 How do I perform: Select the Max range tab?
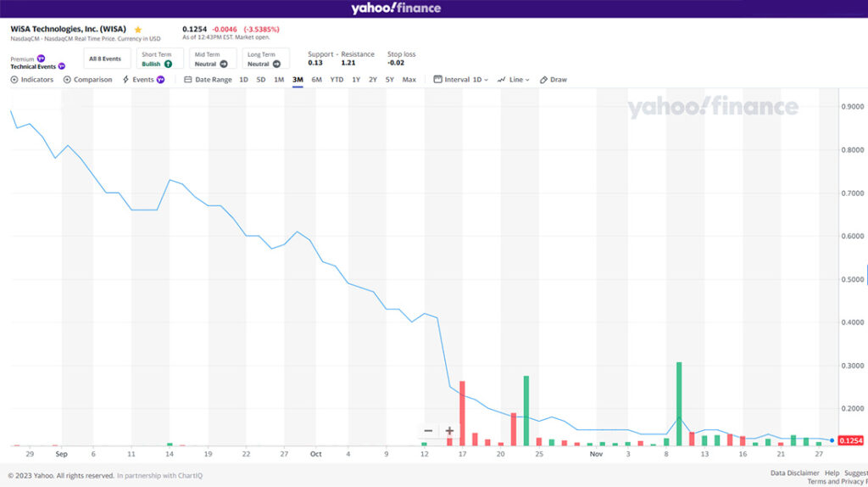pos(409,80)
